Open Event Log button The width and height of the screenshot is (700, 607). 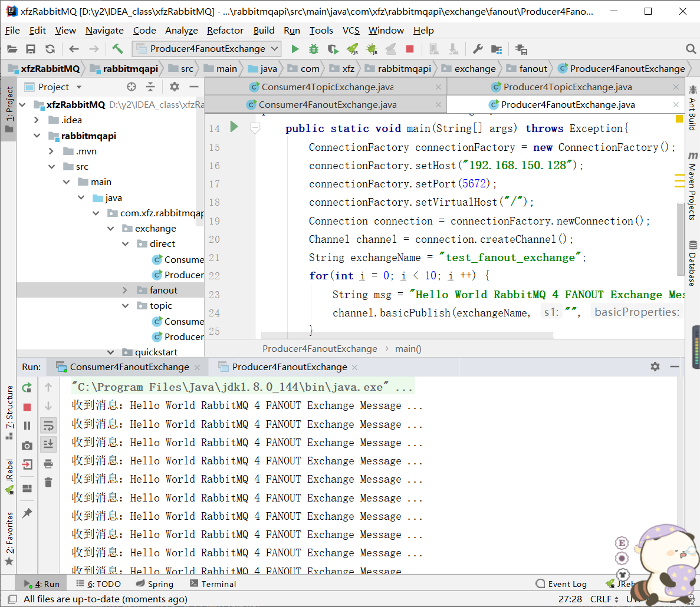pyautogui.click(x=561, y=583)
